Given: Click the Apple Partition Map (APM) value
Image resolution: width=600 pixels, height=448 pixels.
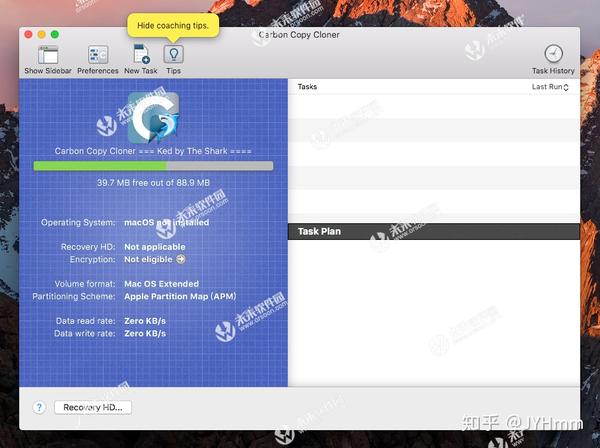Looking at the screenshot, I should coord(180,296).
